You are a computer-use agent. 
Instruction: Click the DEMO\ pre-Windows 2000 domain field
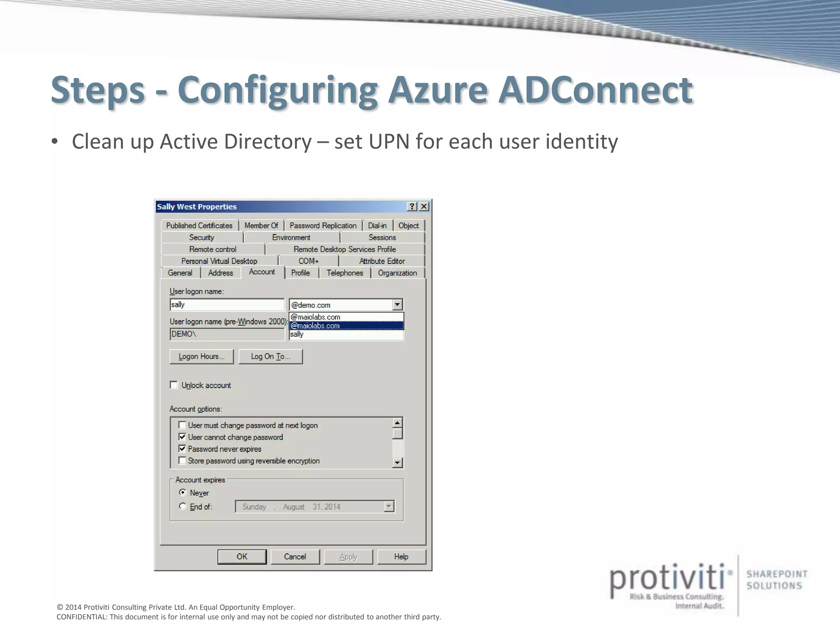[227, 334]
